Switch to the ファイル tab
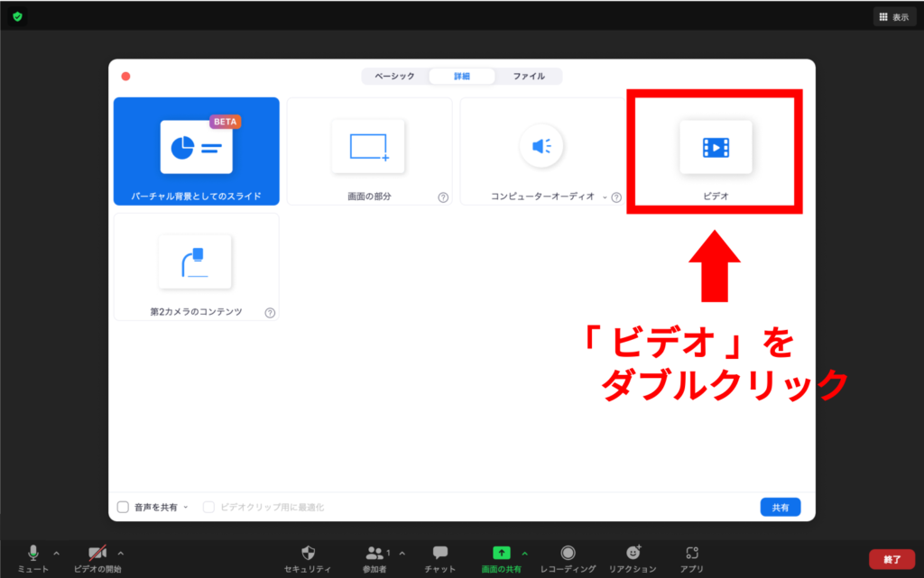Image resolution: width=924 pixels, height=578 pixels. (x=529, y=76)
